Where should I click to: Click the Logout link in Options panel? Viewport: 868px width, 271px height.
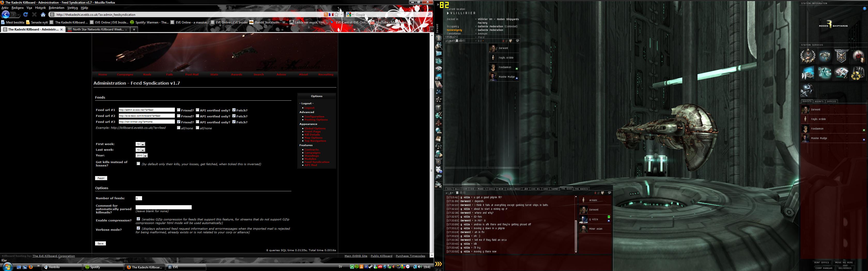[x=309, y=108]
